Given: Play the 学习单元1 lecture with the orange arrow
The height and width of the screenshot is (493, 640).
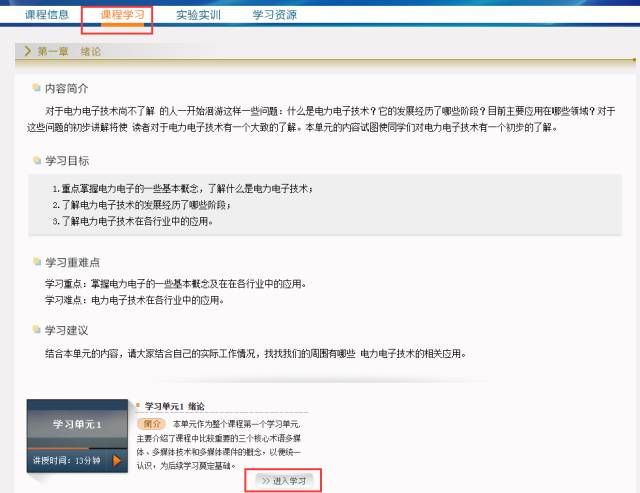Looking at the screenshot, I should coord(117,460).
